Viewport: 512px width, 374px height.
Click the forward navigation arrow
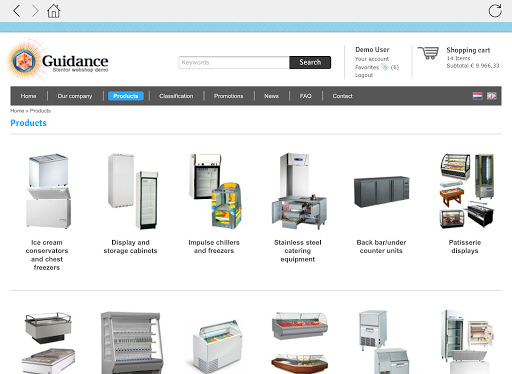[35, 11]
